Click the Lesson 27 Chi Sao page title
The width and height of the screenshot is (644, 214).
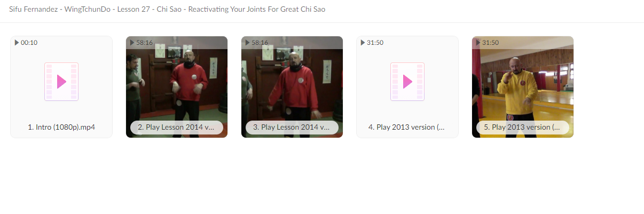coord(167,10)
